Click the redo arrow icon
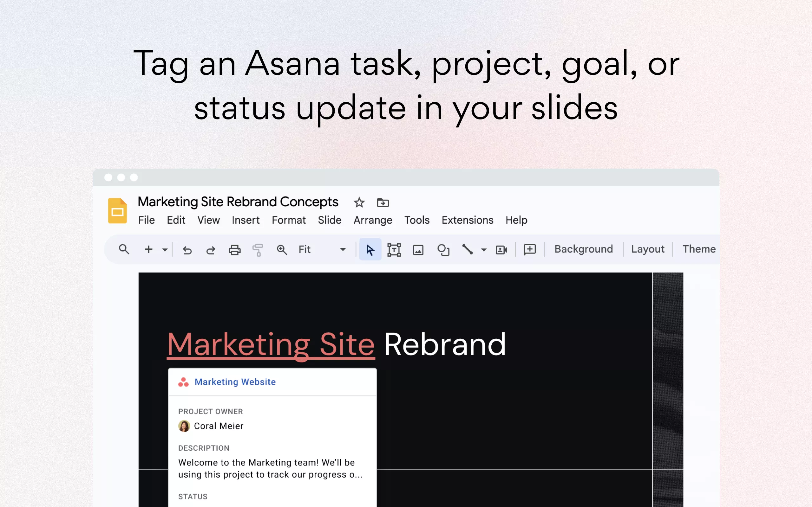 click(x=211, y=250)
